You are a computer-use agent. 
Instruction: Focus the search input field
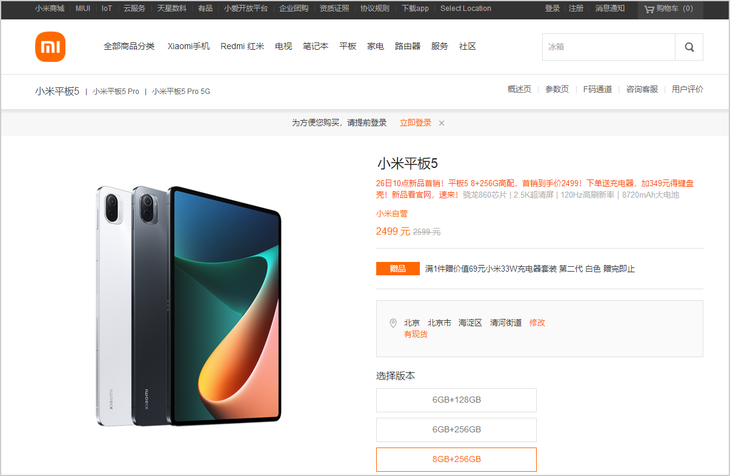pyautogui.click(x=608, y=47)
